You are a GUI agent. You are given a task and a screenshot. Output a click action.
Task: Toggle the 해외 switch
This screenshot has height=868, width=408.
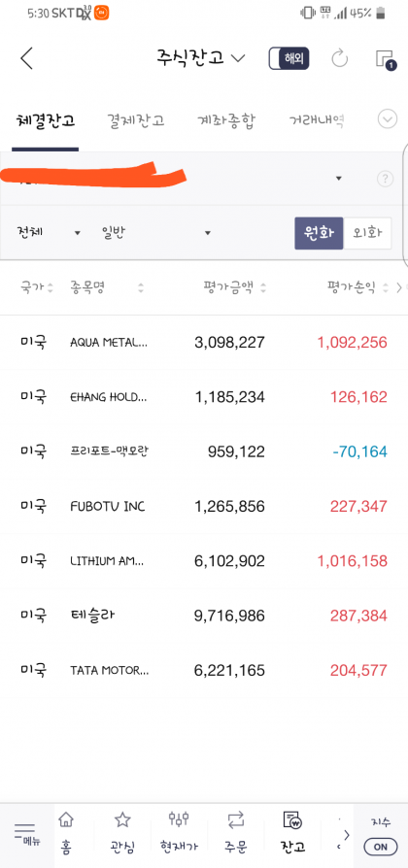tap(289, 58)
